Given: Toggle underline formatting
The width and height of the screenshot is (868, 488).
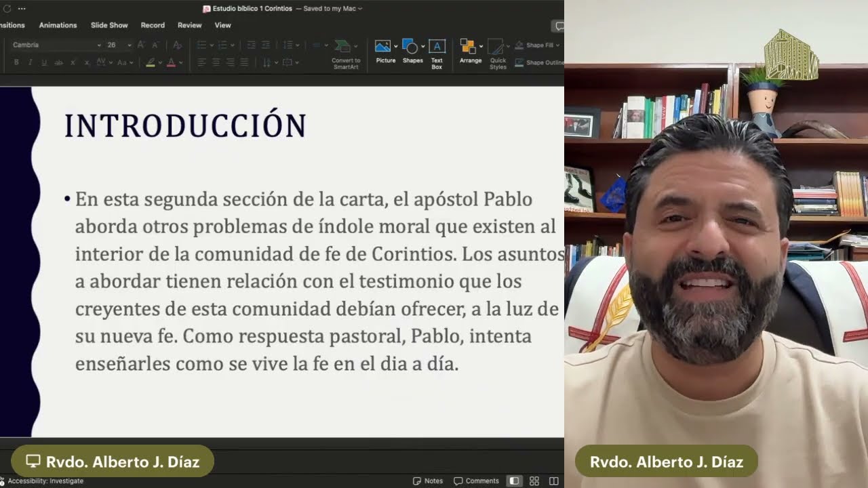Looking at the screenshot, I should click(44, 62).
